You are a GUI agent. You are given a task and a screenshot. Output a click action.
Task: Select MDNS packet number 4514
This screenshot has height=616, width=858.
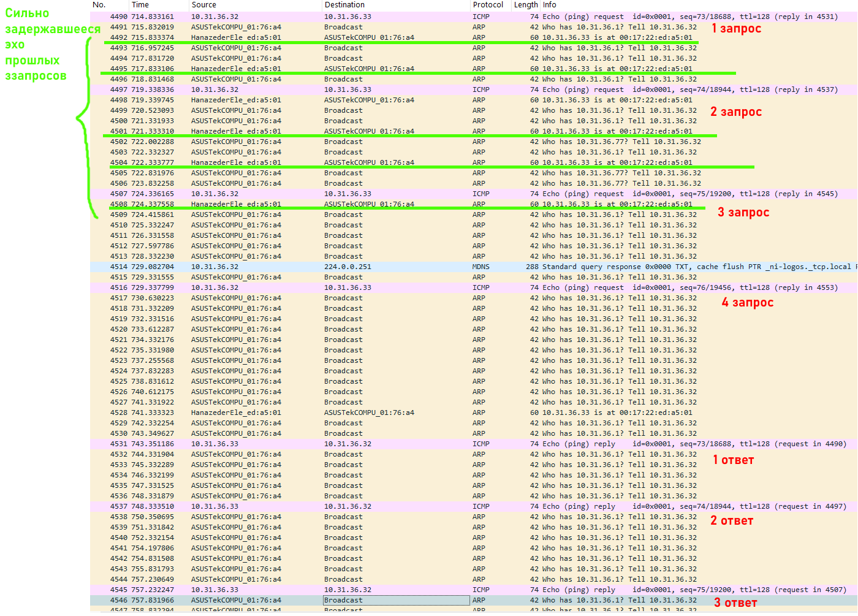click(368, 267)
